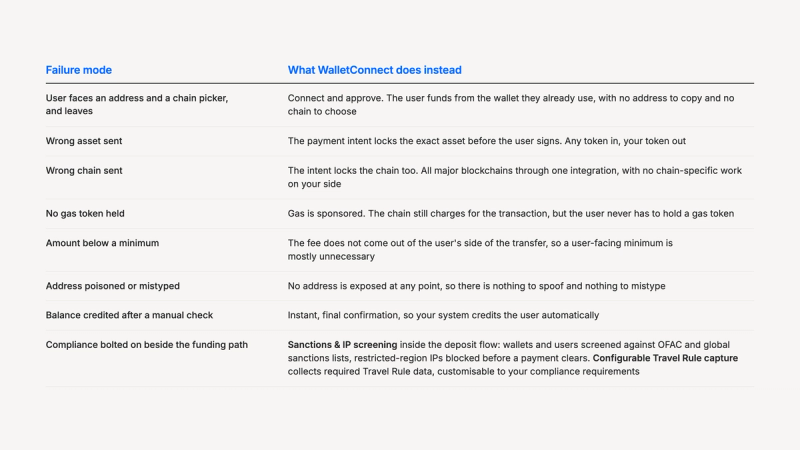The width and height of the screenshot is (800, 450).
Task: Select the 'Wrong chain sent' row label
Action: pos(84,170)
